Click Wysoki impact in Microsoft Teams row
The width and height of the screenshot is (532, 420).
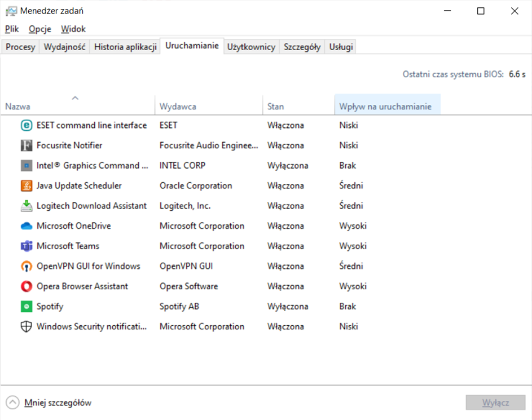pyautogui.click(x=353, y=246)
